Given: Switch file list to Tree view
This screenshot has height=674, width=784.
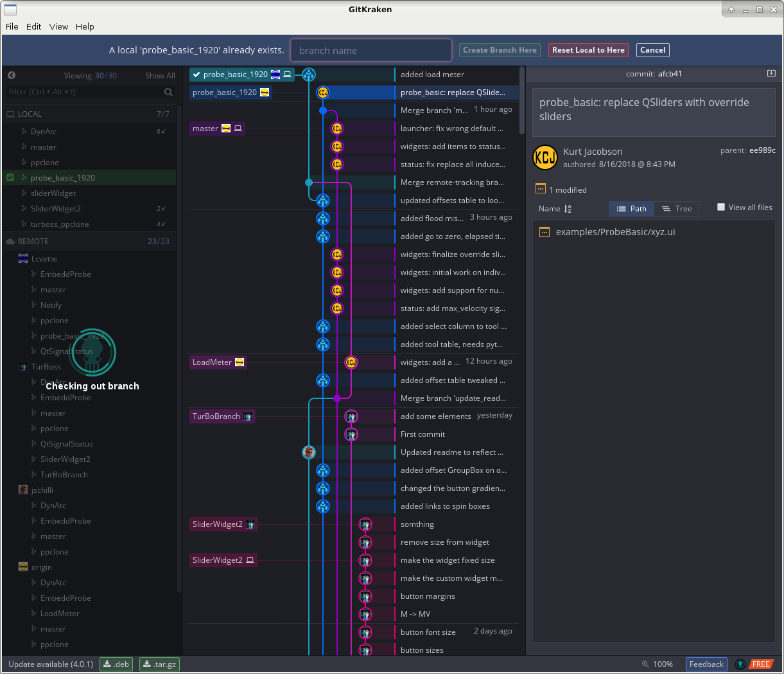Looking at the screenshot, I should [x=677, y=209].
